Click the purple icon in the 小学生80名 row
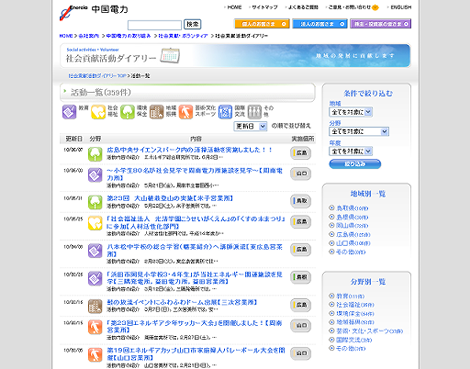Screen dimensions: 470x369 95,175
